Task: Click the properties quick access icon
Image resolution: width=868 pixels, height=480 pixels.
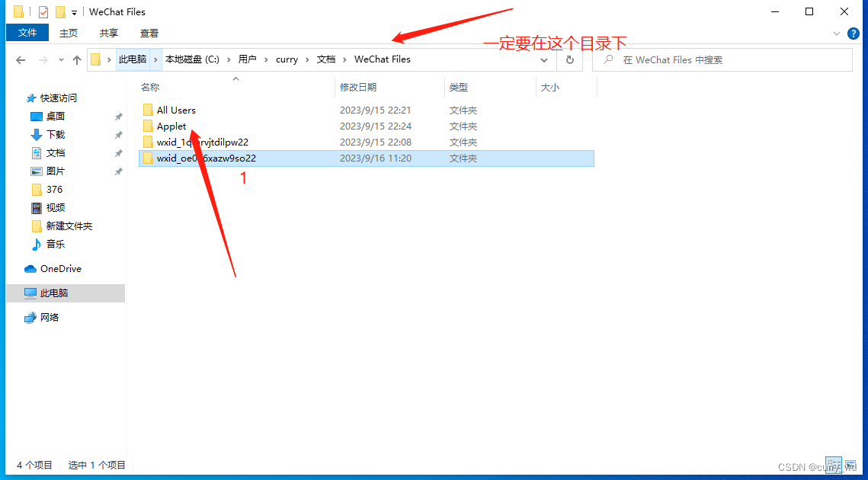Action: click(x=43, y=12)
